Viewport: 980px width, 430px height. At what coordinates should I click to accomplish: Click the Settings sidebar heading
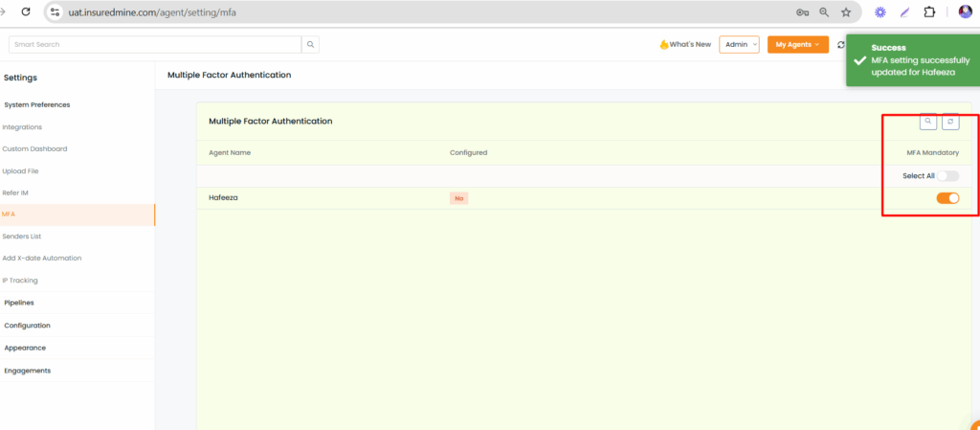click(21, 78)
